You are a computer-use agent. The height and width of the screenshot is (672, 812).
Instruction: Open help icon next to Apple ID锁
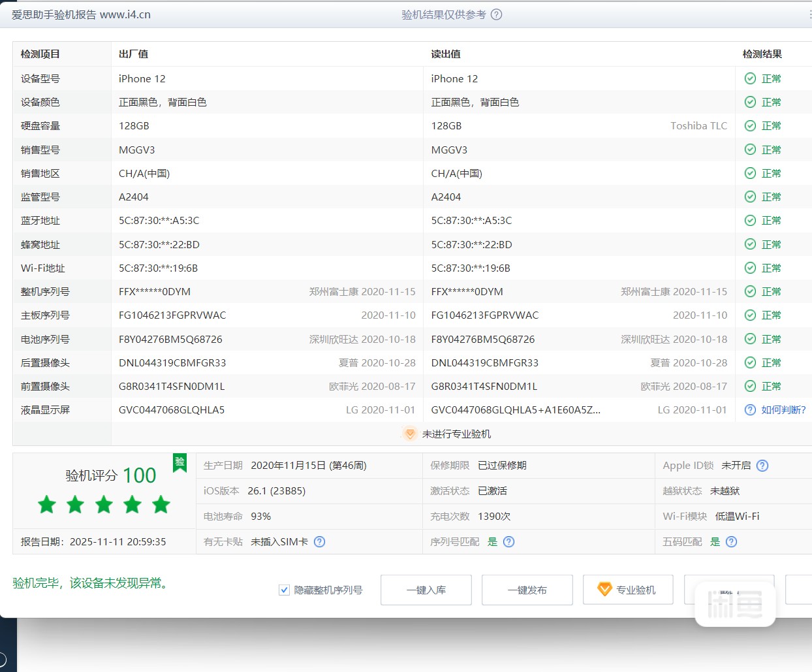(762, 466)
